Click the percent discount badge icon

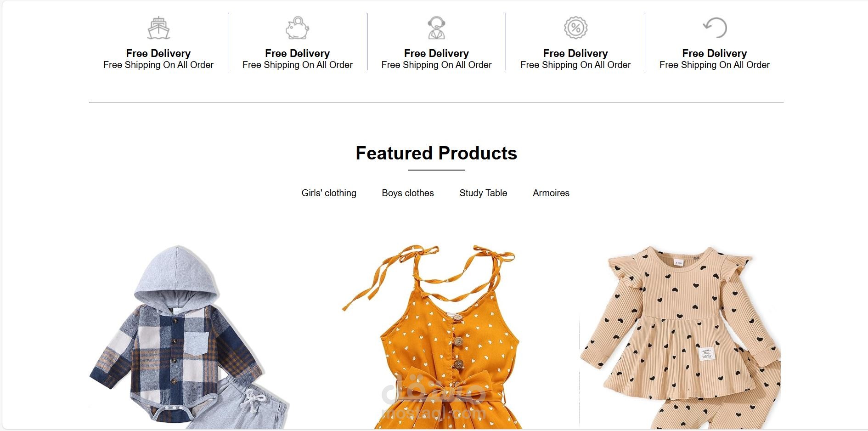point(575,28)
